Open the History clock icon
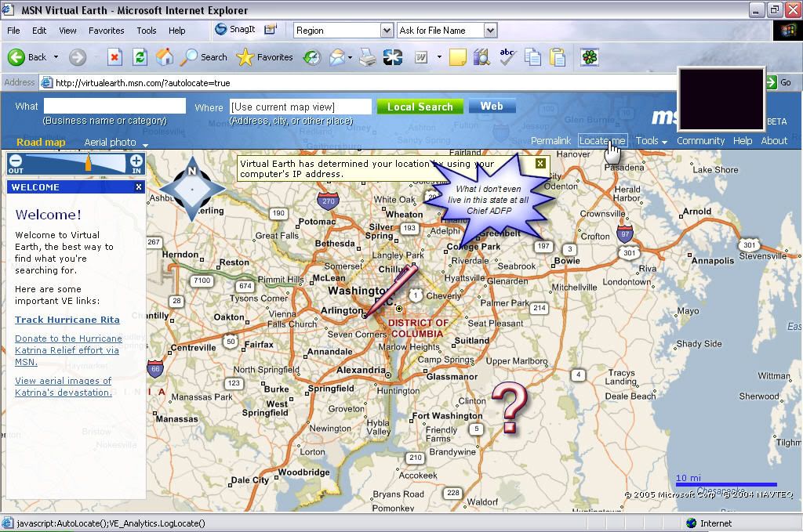The width and height of the screenshot is (803, 532). click(311, 57)
